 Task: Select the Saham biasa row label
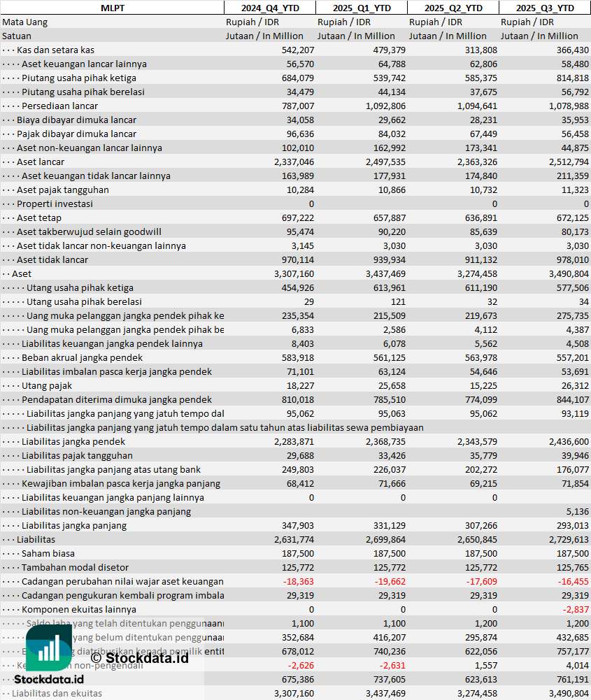(x=48, y=554)
